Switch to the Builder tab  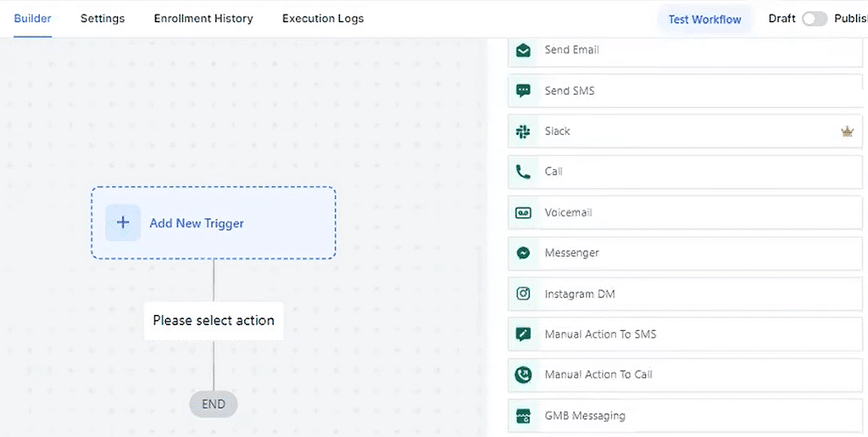point(33,19)
